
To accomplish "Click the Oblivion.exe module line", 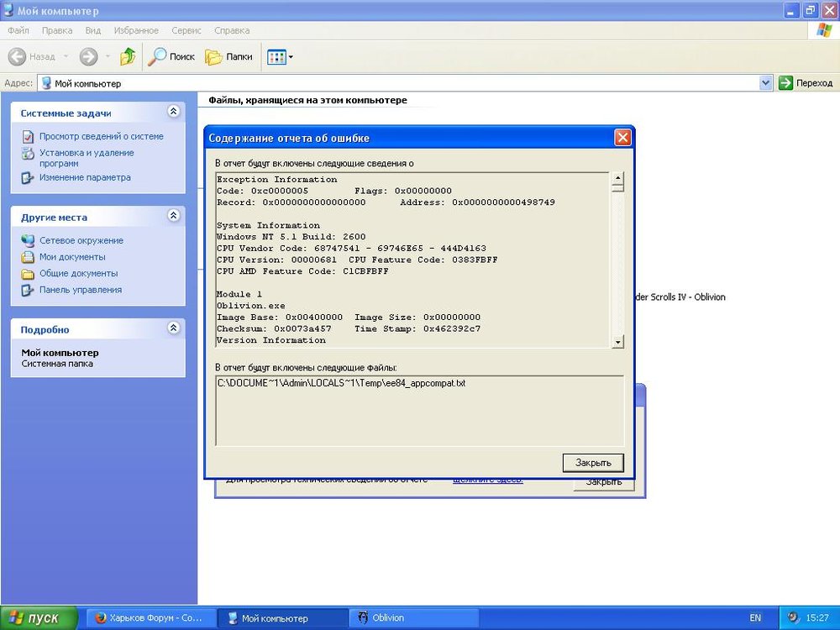I will [x=250, y=306].
